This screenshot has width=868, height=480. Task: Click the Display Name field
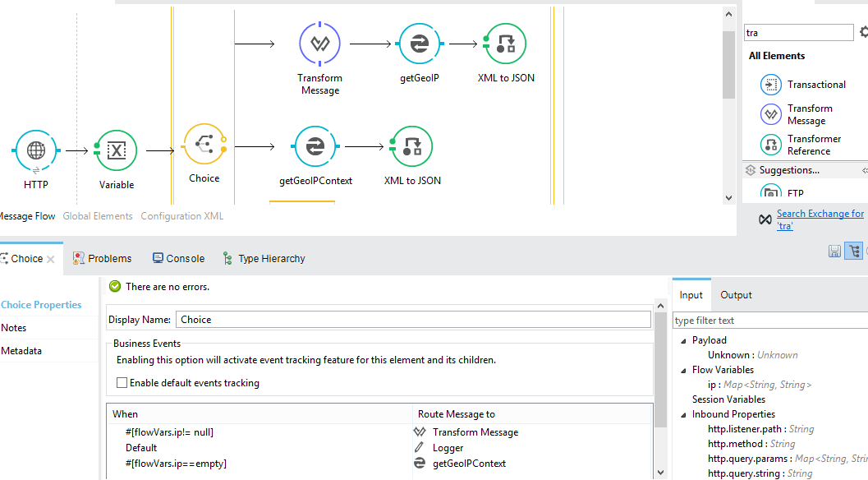(413, 319)
